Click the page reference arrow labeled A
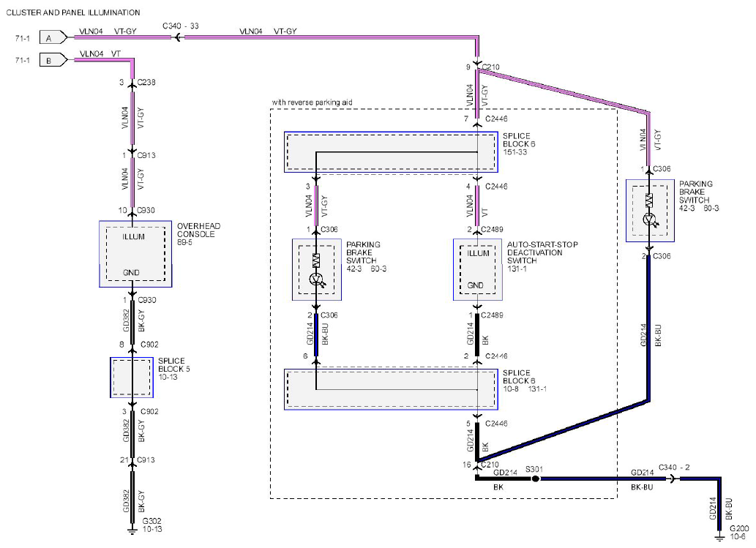 click(x=53, y=37)
